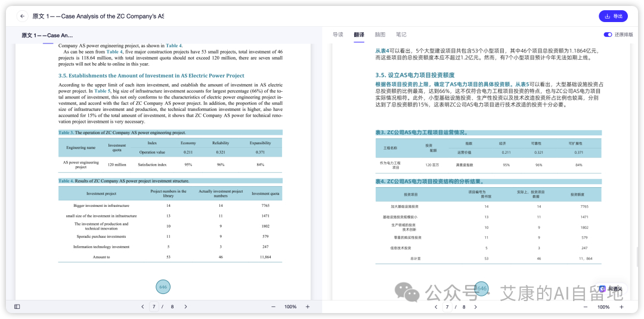Click the Table 5 link in section 3.5
Screen dimensions: 644x319
pos(103,91)
